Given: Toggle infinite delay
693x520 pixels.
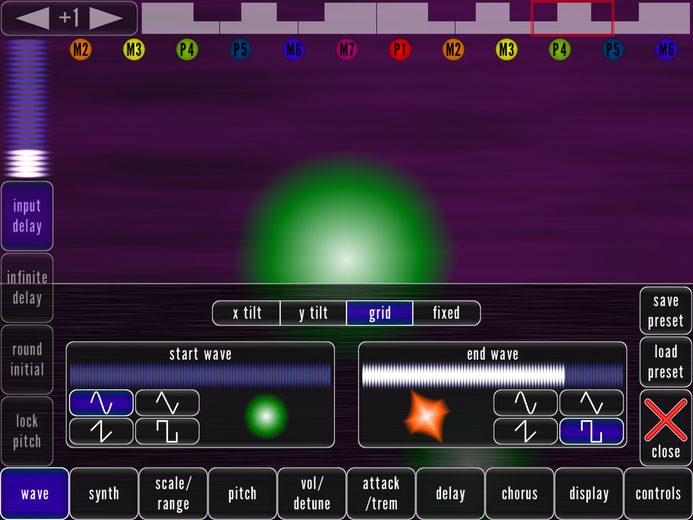Looking at the screenshot, I should tap(27, 288).
